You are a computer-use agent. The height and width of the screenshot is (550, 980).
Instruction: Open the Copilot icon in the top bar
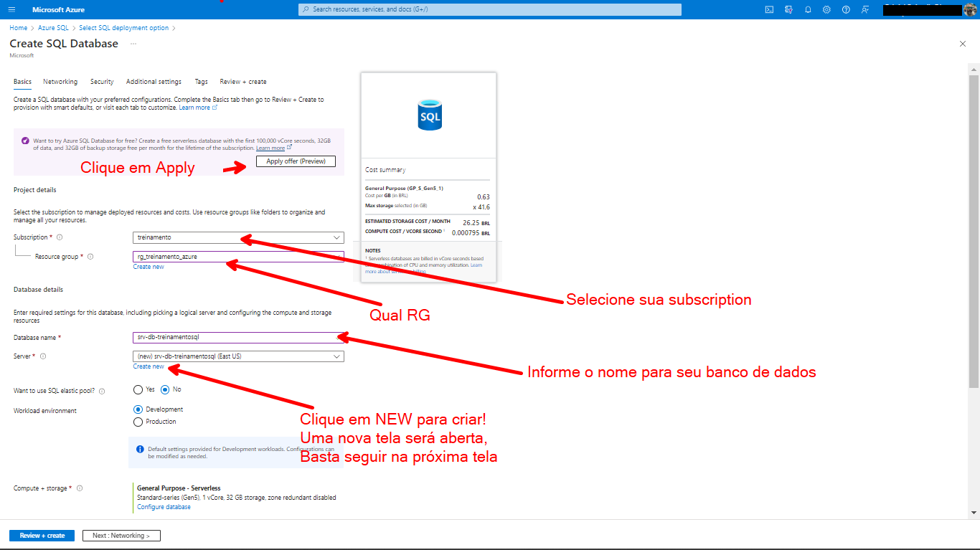(788, 9)
